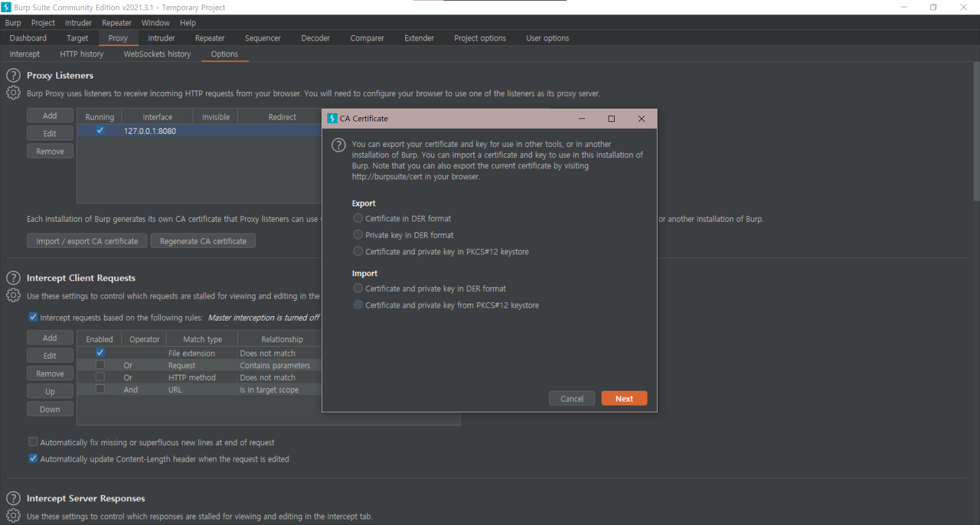Switch to the Sequencer tab
Screen dimensions: 980x525
[263, 38]
